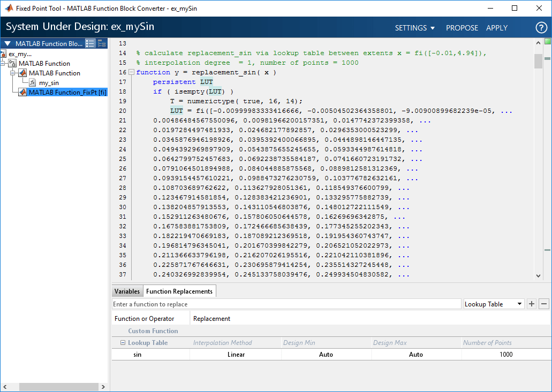Click the ex_my model icon in tree
This screenshot has height=392, width=552.
click(4, 54)
